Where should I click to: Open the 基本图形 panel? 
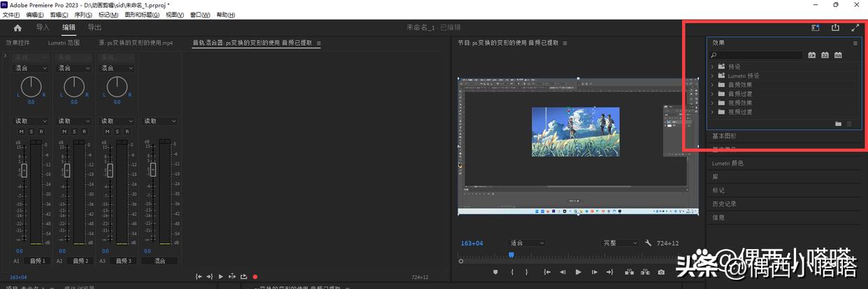(x=724, y=136)
